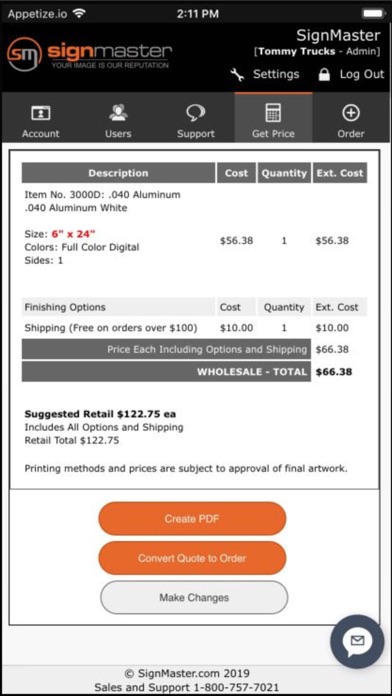Screen dimensions: 392x696
Task: Open Settings via the wrench icon
Action: [x=238, y=75]
